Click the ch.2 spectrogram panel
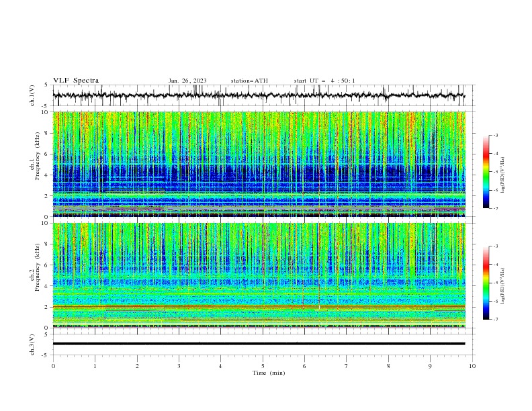 (x=259, y=275)
